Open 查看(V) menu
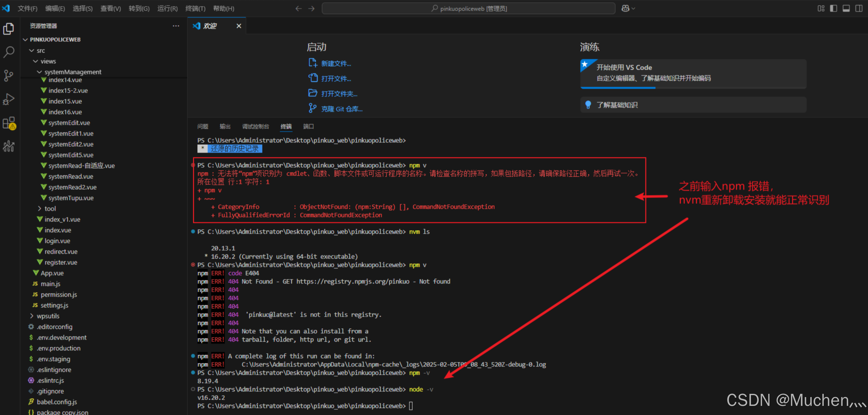The height and width of the screenshot is (415, 868). click(111, 8)
